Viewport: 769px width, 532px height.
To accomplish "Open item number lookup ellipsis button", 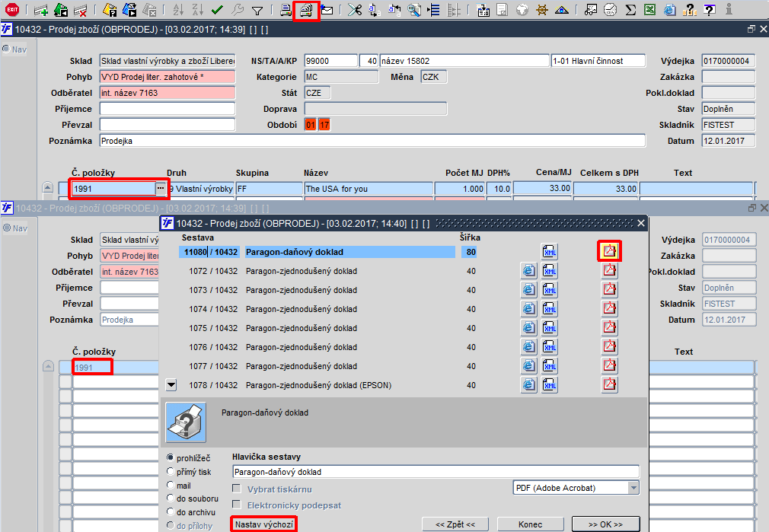I will click(161, 188).
